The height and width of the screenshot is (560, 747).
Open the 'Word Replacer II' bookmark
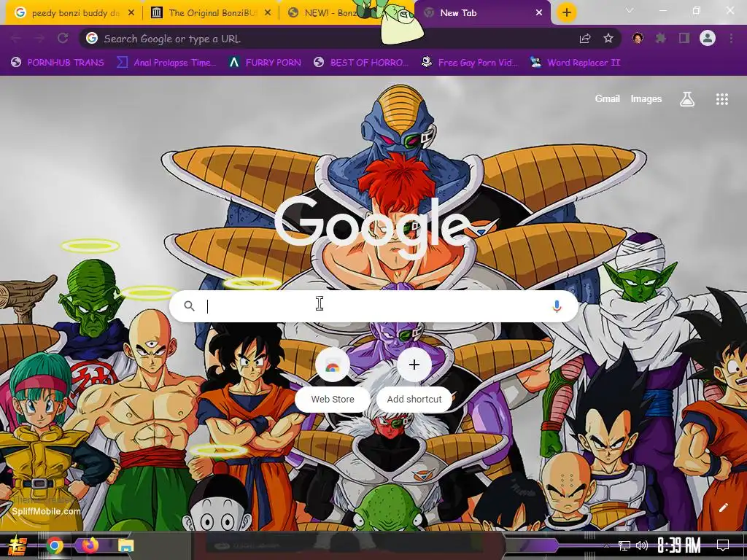click(x=576, y=63)
